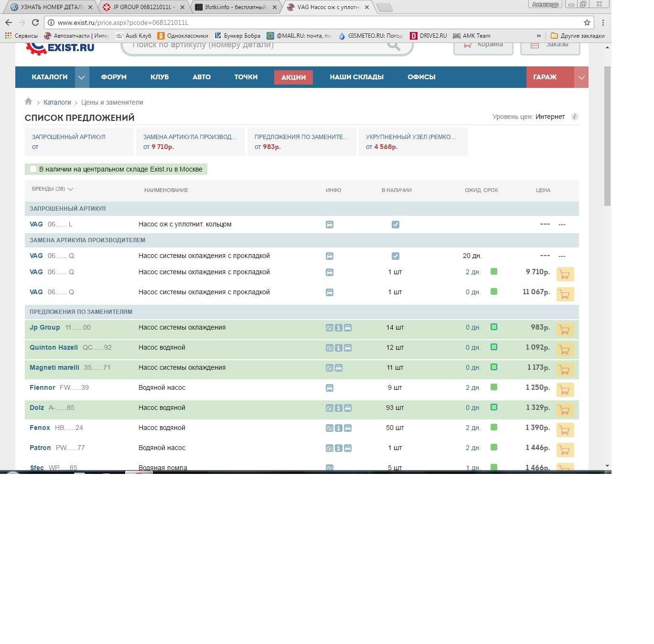654x644 pixels.
Task: Open Офисы in navigation bar
Action: pos(421,77)
